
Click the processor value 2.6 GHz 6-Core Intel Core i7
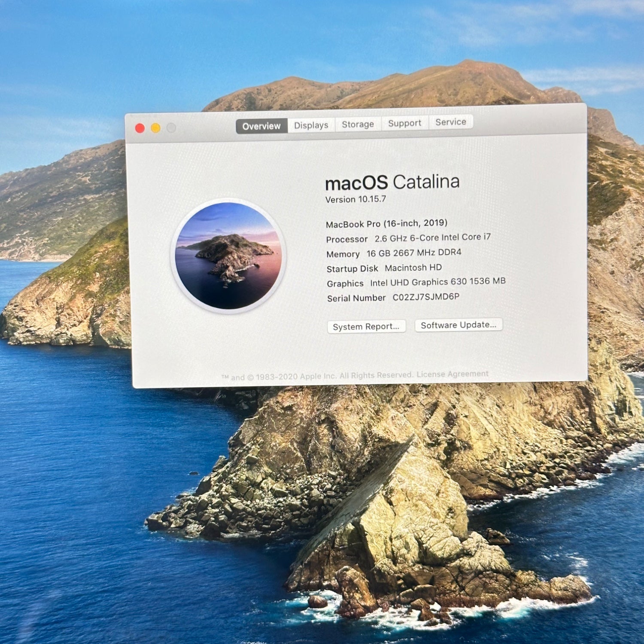[432, 237]
